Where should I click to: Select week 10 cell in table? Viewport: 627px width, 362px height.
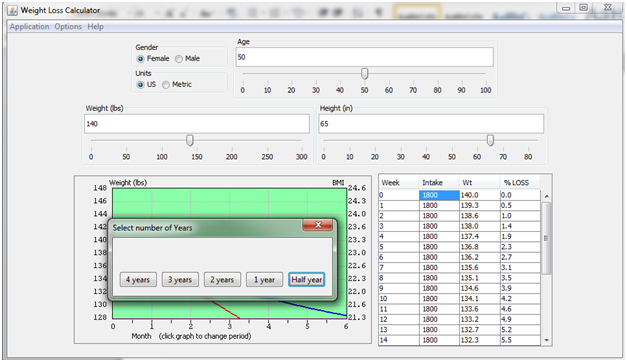click(x=399, y=299)
